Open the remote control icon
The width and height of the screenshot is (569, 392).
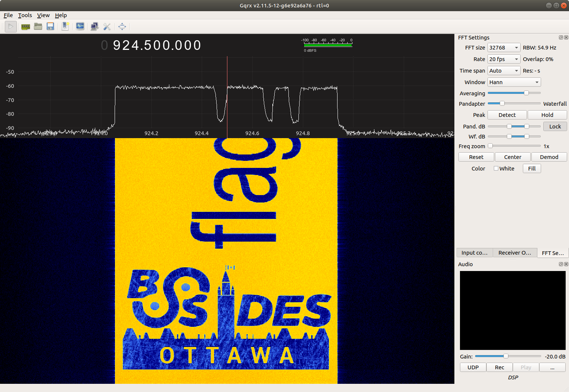coord(94,26)
